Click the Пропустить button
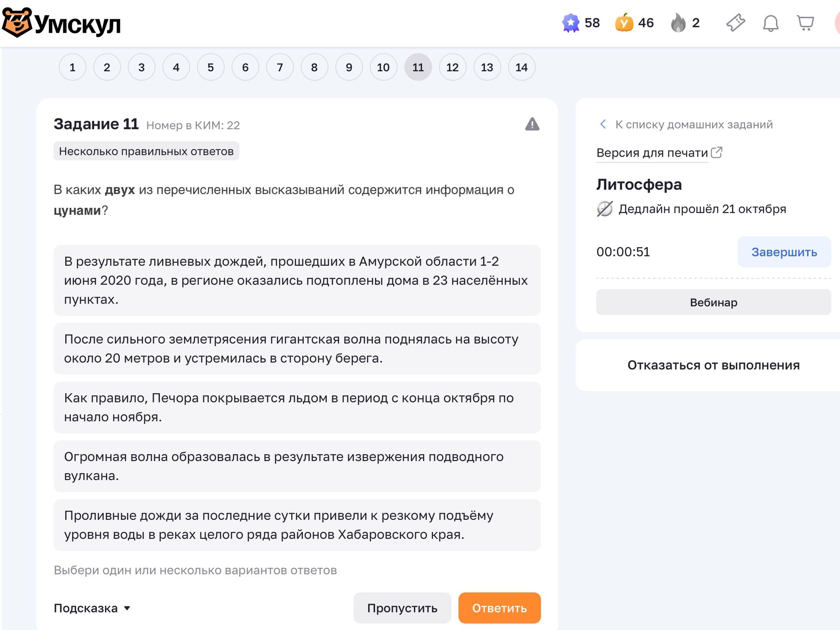The height and width of the screenshot is (630, 840). point(402,608)
